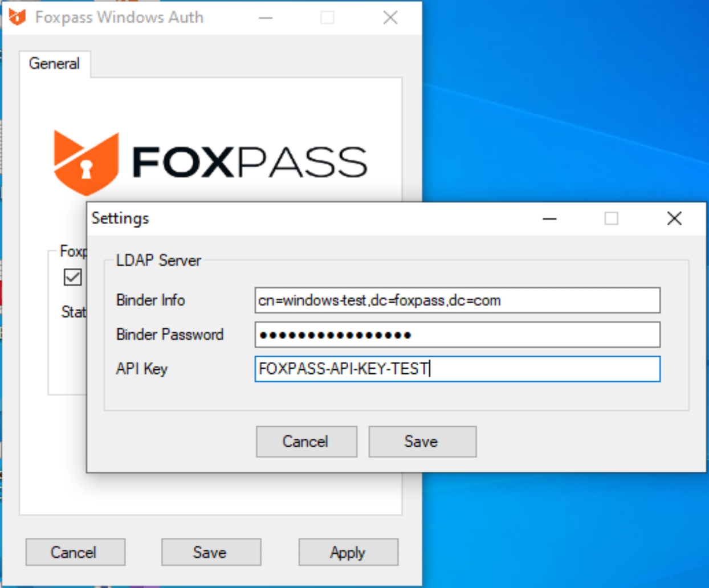
Task: Click the Foxpass fox icon in title bar
Action: pos(17,17)
